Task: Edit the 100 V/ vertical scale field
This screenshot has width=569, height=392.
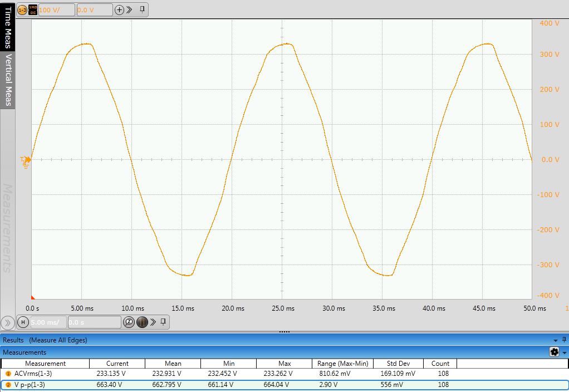Action: pyautogui.click(x=56, y=10)
